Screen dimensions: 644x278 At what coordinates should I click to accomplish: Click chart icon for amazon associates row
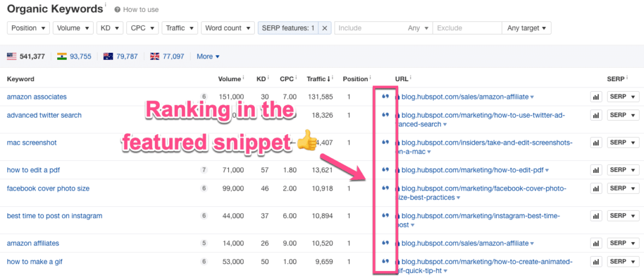595,97
